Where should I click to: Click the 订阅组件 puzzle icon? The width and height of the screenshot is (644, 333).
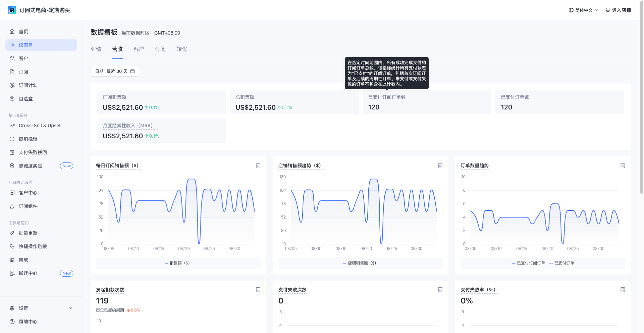pyautogui.click(x=12, y=206)
